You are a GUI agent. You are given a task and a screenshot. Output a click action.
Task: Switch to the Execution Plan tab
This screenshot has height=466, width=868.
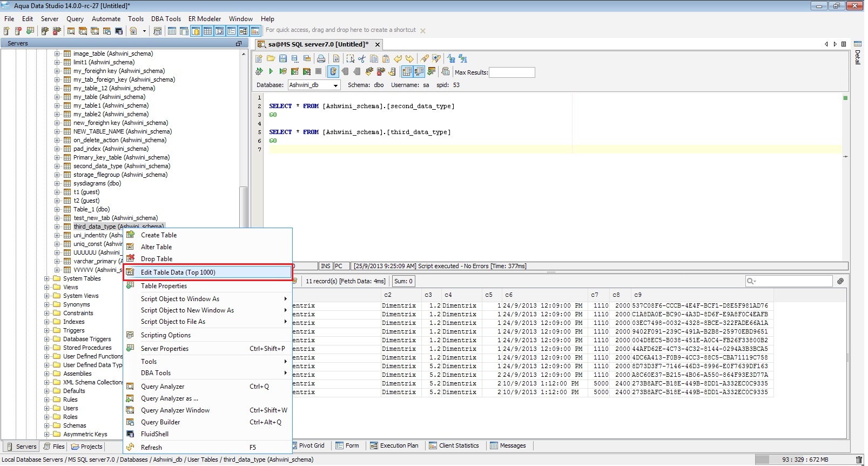click(x=394, y=446)
